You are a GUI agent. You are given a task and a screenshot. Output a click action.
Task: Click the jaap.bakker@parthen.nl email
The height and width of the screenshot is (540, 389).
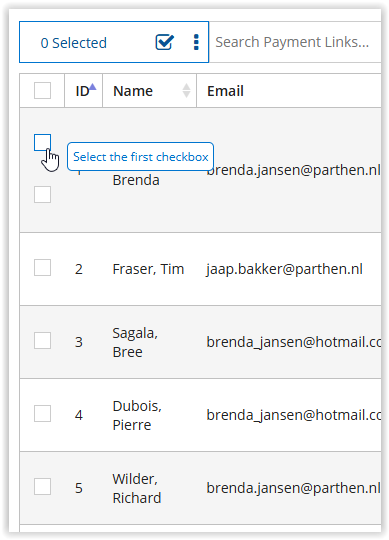coord(284,269)
